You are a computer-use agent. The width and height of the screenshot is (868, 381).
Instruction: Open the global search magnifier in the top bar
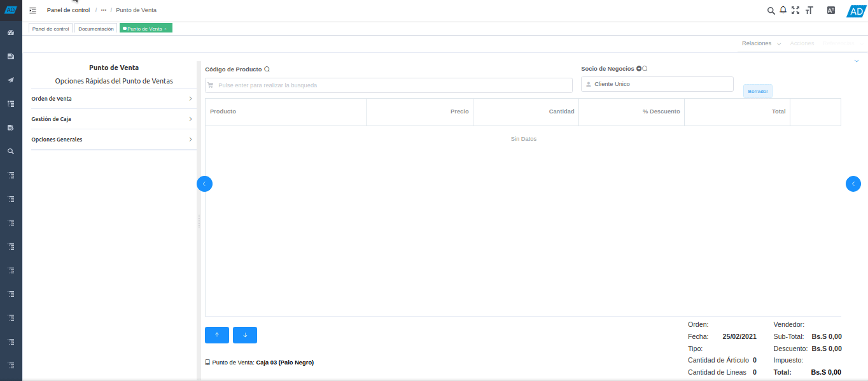(771, 11)
